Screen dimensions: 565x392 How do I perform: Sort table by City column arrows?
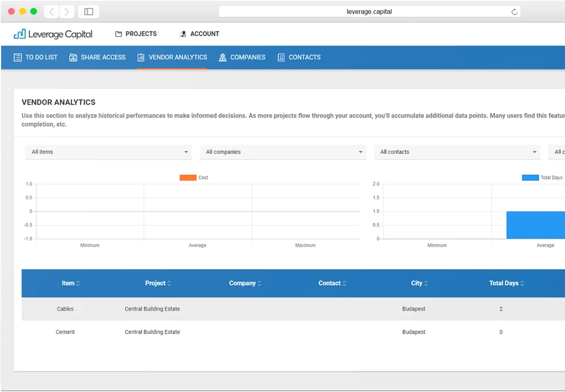coord(426,283)
